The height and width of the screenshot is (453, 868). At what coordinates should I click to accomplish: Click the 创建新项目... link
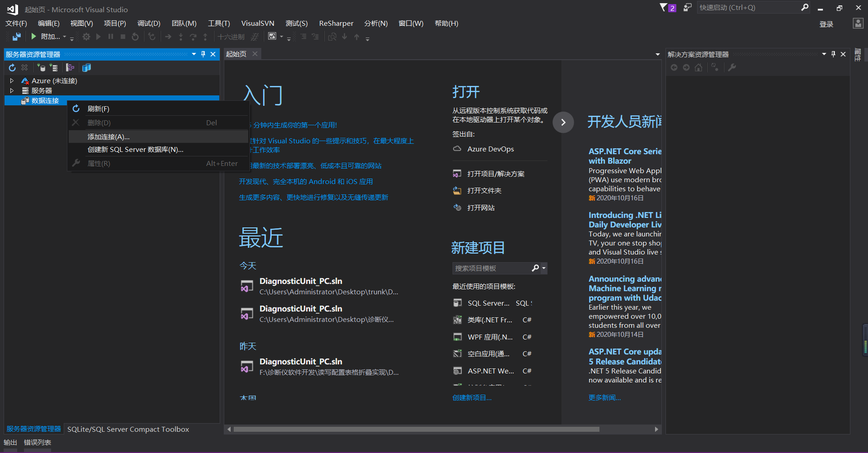[x=472, y=398]
